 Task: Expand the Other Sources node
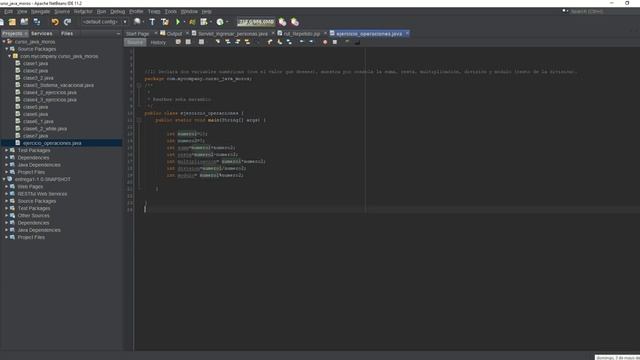pyautogui.click(x=7, y=216)
